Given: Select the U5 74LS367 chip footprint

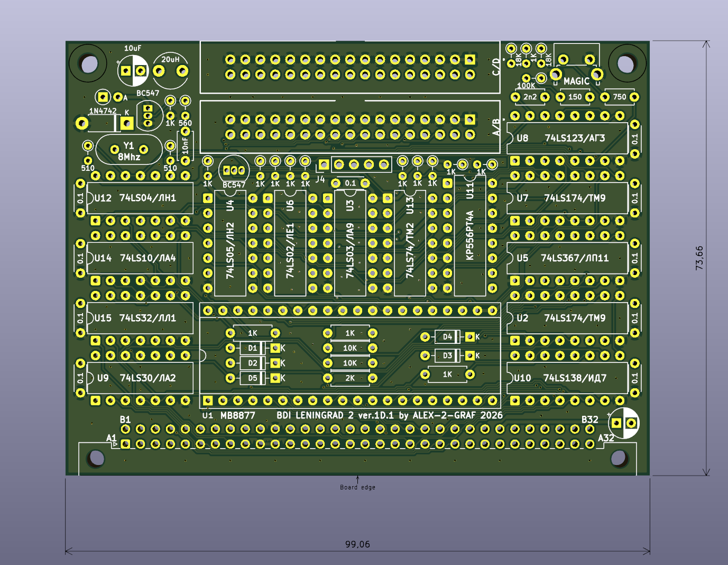Looking at the screenshot, I should click(x=567, y=258).
